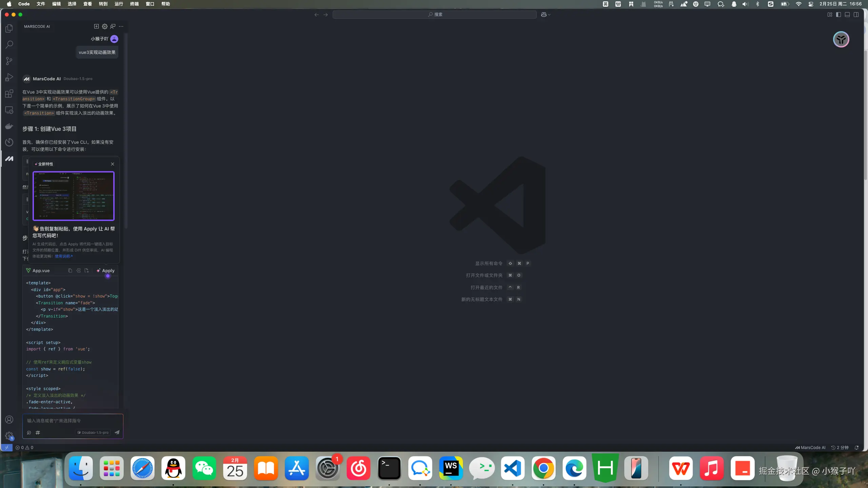The width and height of the screenshot is (868, 488).
Task: Start a new MarsCode AI chat
Action: click(96, 26)
